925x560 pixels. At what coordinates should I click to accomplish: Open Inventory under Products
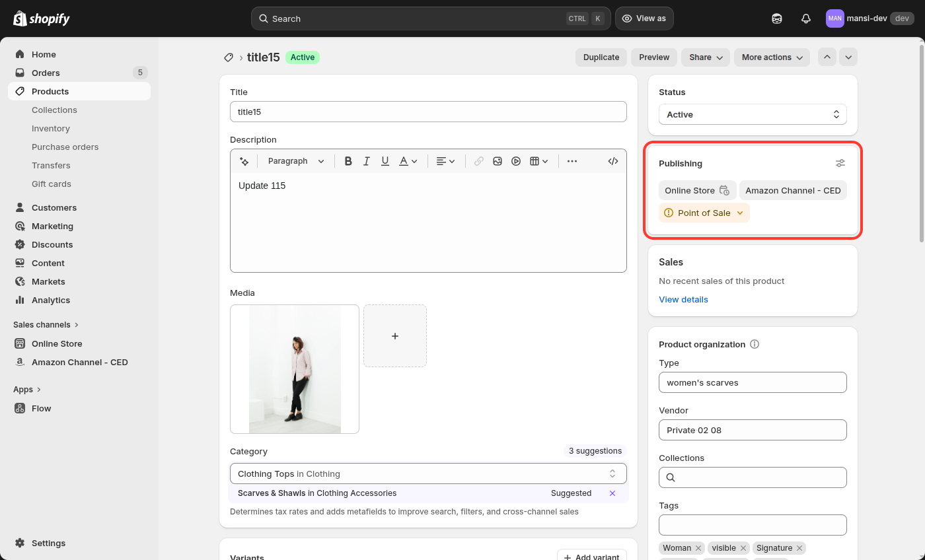(51, 128)
